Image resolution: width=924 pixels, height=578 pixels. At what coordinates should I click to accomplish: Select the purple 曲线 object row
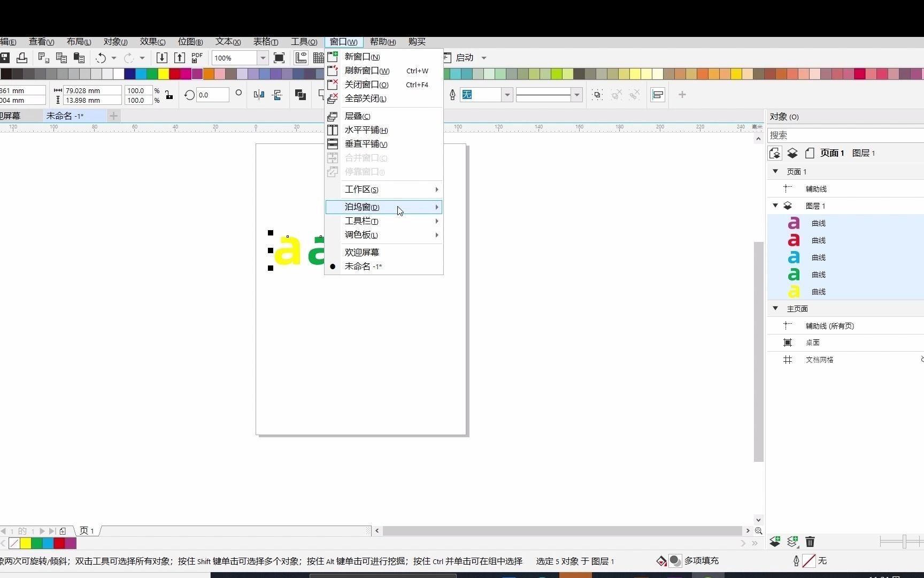coord(845,223)
